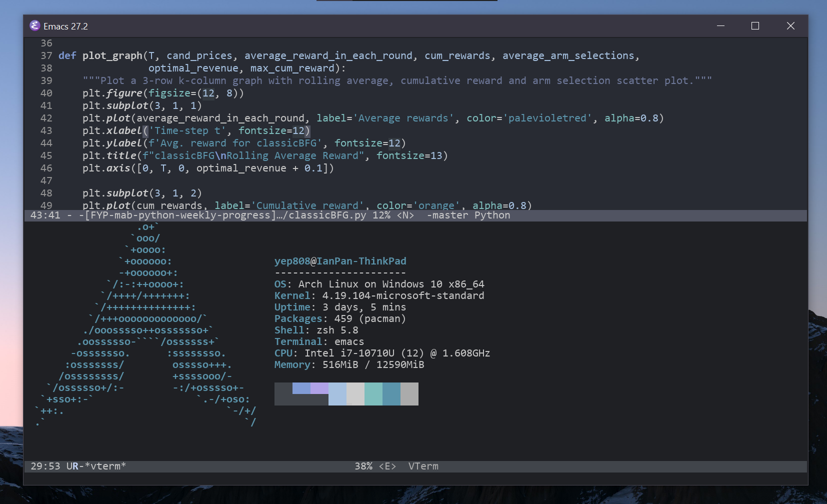Click the blue neofetch color block
The image size is (827, 504).
pos(301,388)
